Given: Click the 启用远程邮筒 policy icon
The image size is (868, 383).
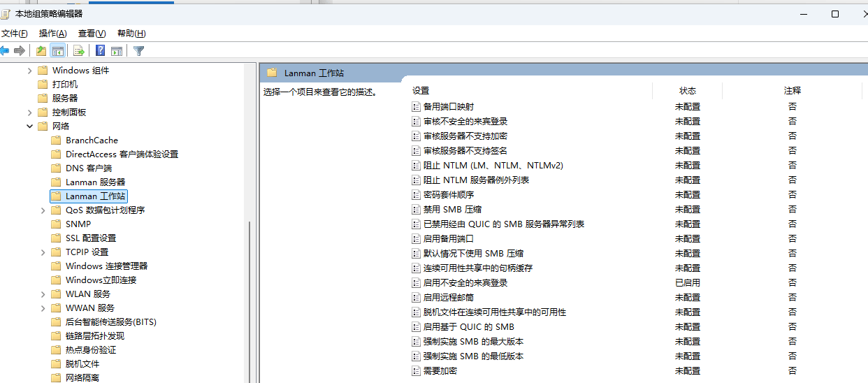Looking at the screenshot, I should (417, 298).
